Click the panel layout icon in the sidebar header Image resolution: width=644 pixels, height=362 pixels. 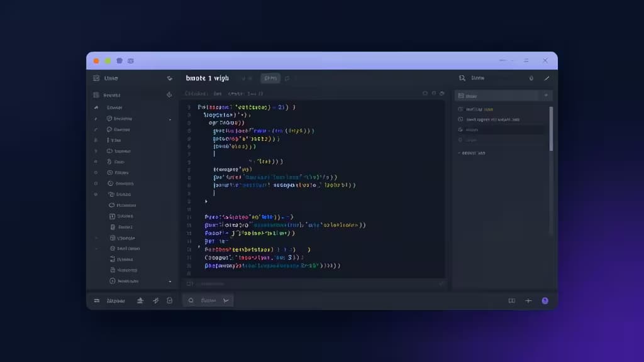pos(96,78)
